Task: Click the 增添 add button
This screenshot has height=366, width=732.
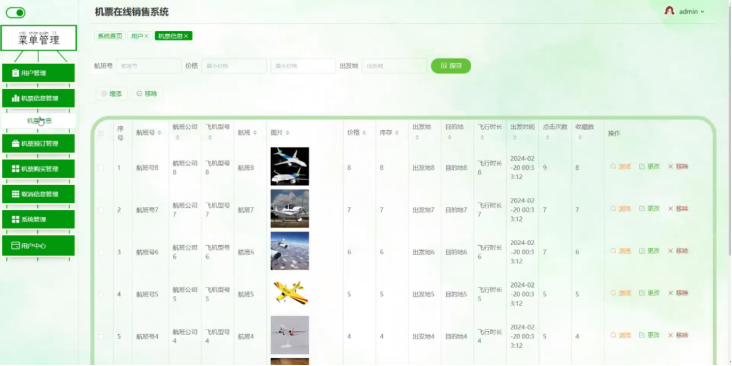Action: pos(112,94)
